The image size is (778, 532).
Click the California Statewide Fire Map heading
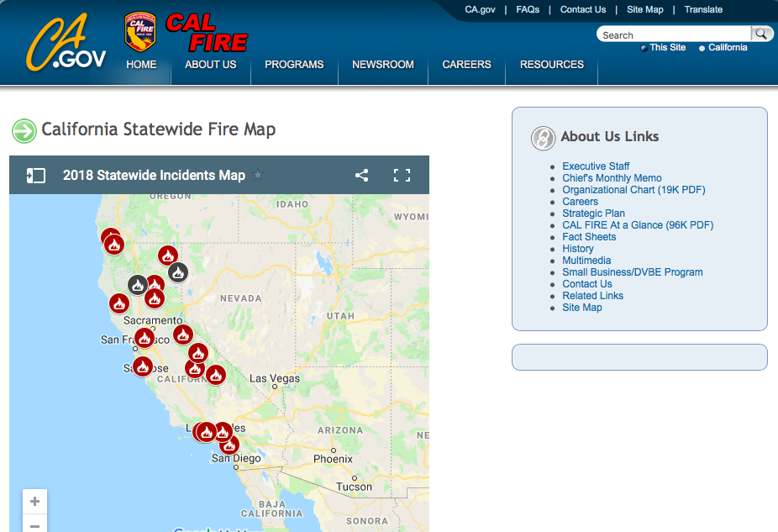(158, 129)
